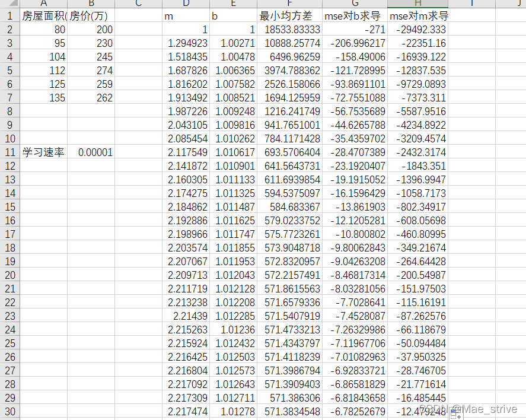The image size is (526, 420).
Task: Click the cell showing 571.386306
Action: coord(290,398)
